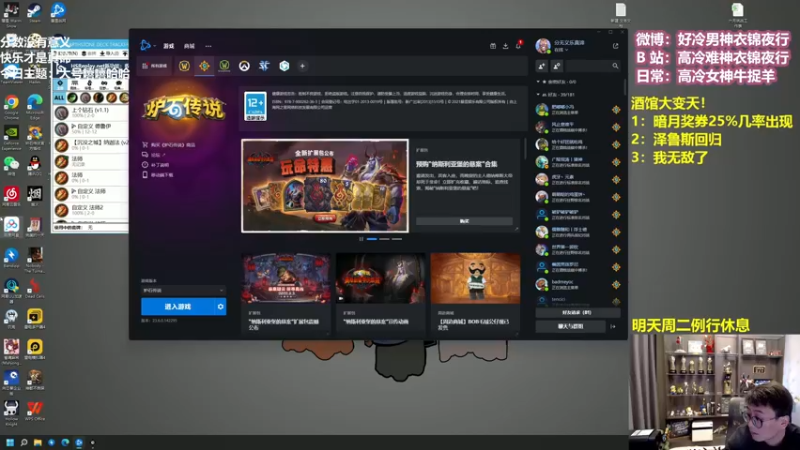Select the first carousel indicator dash

coord(372,239)
